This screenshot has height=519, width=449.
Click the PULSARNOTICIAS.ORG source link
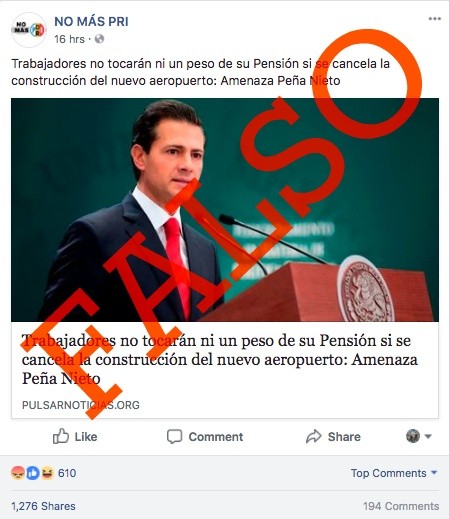pos(81,405)
